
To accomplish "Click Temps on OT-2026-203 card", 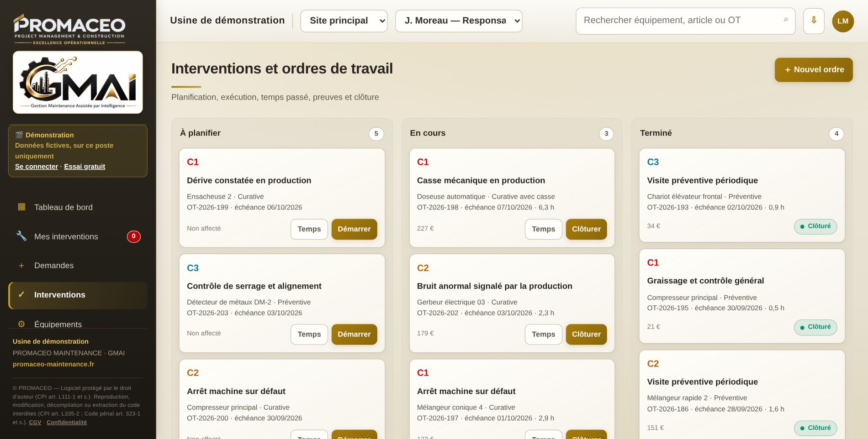I will pyautogui.click(x=309, y=334).
